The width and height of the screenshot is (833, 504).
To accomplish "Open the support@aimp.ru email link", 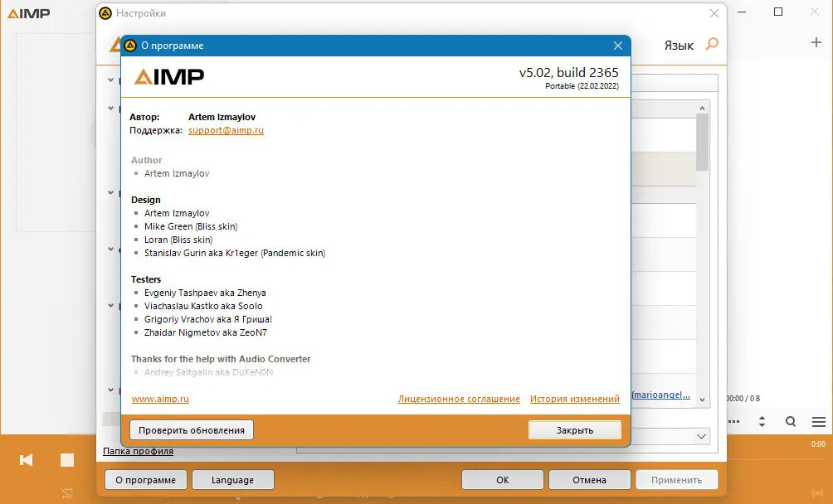I will 224,129.
